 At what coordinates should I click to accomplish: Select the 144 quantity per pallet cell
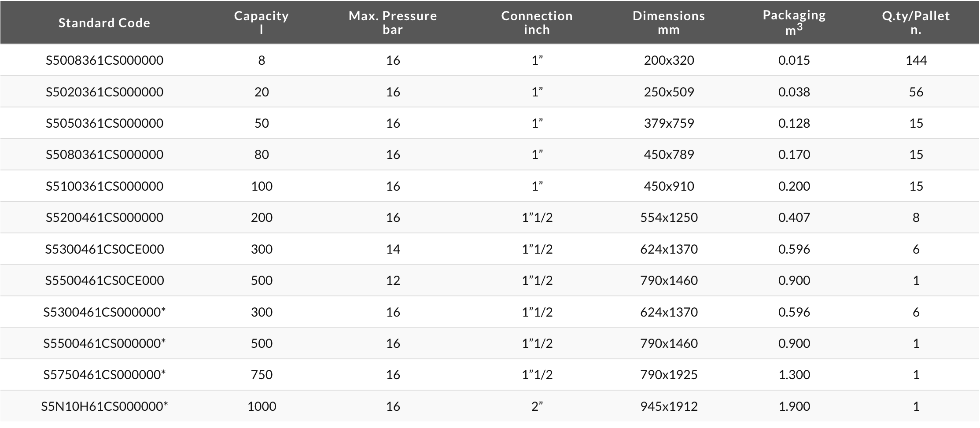(x=916, y=60)
